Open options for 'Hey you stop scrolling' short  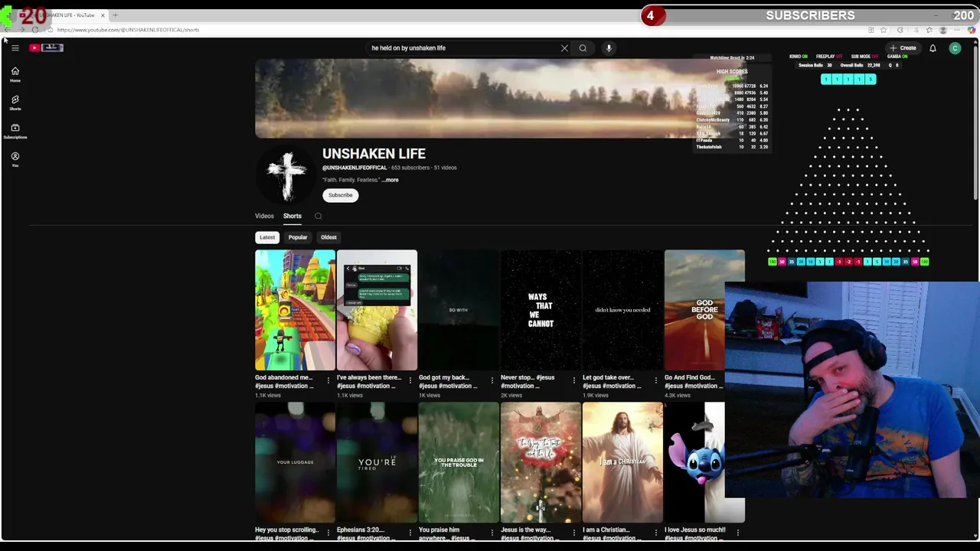328,533
